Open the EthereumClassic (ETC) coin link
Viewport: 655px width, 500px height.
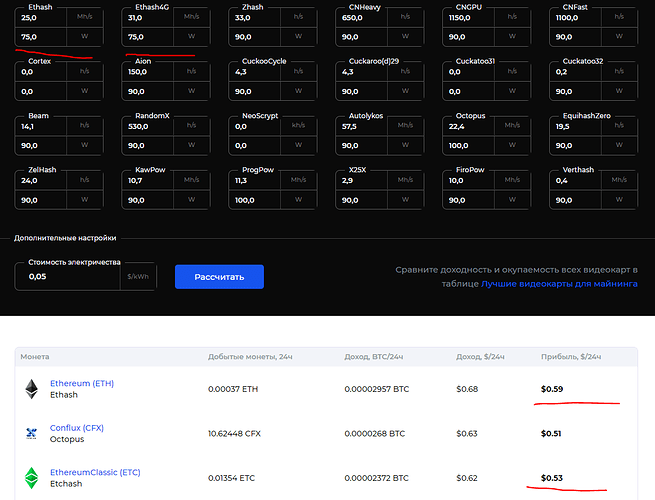tap(95, 472)
